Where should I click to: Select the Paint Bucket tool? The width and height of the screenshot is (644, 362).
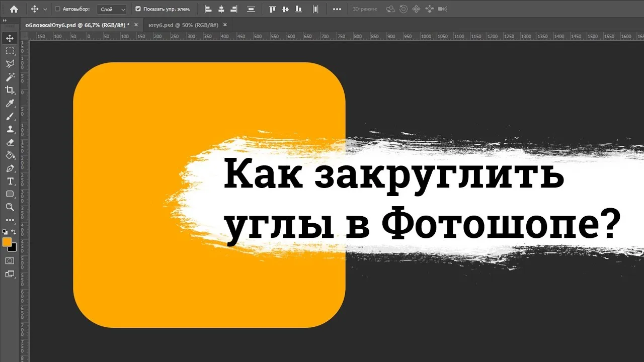(x=10, y=155)
